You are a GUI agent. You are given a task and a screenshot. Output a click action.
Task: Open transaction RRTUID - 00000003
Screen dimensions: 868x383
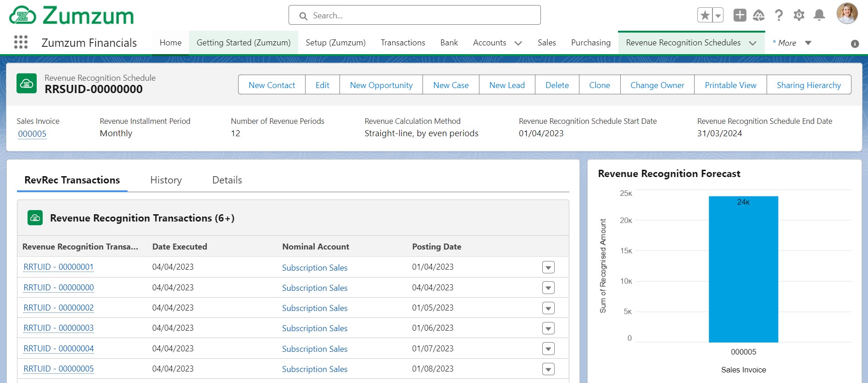(x=59, y=328)
